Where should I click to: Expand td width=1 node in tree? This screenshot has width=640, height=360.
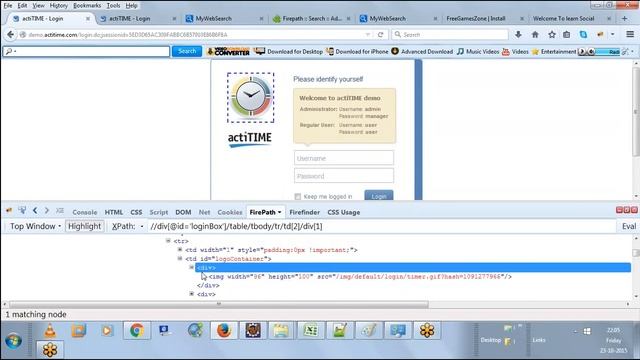(x=180, y=249)
